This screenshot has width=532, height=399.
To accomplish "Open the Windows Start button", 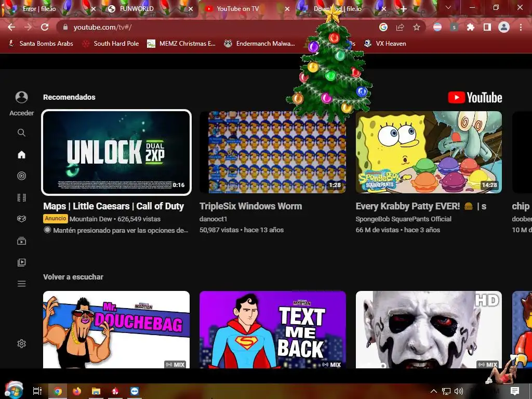I will coord(14,390).
